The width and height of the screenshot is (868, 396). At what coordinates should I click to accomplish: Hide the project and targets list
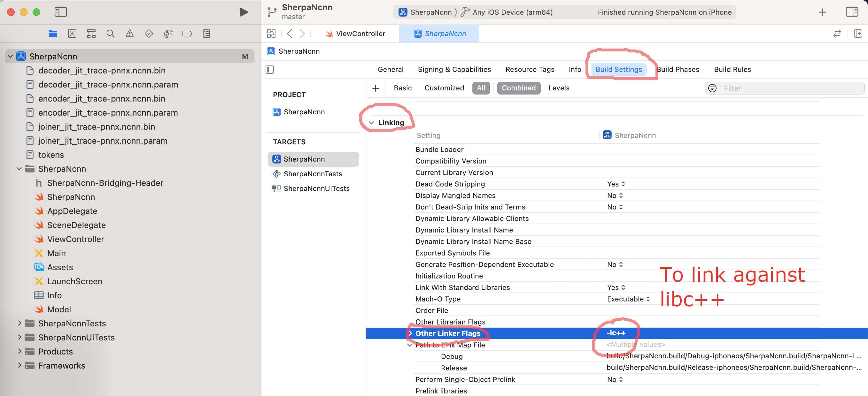tap(270, 70)
